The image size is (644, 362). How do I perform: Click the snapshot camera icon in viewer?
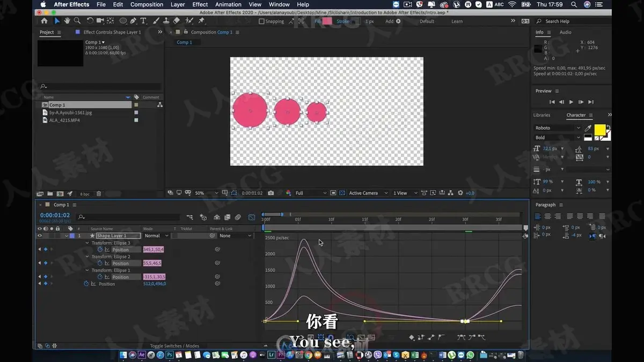[271, 193]
